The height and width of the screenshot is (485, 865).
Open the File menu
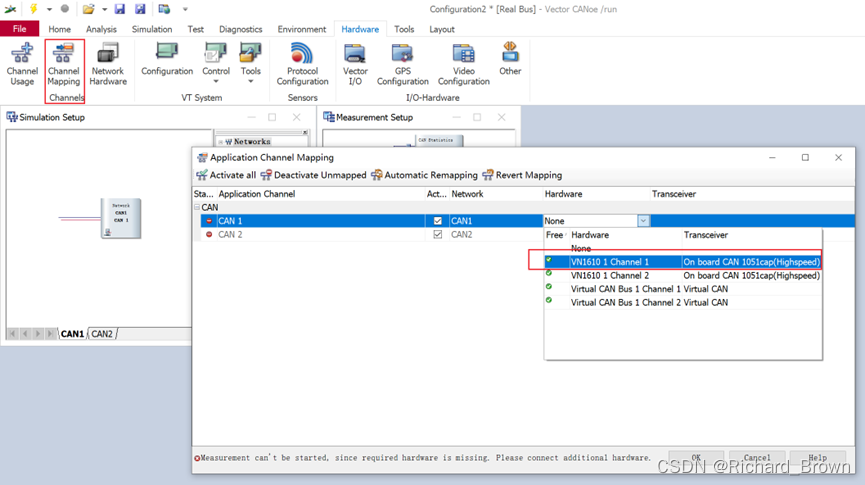tap(19, 29)
